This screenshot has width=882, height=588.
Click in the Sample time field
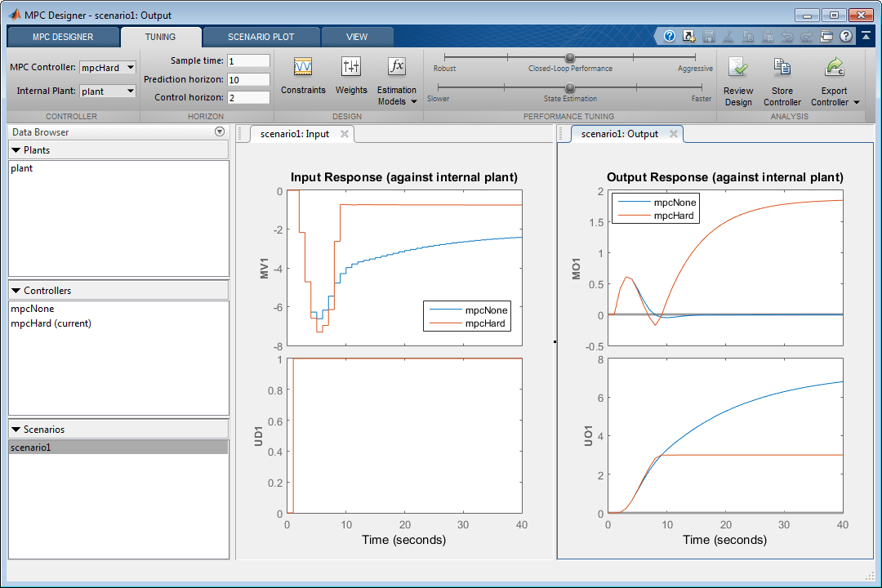[248, 60]
